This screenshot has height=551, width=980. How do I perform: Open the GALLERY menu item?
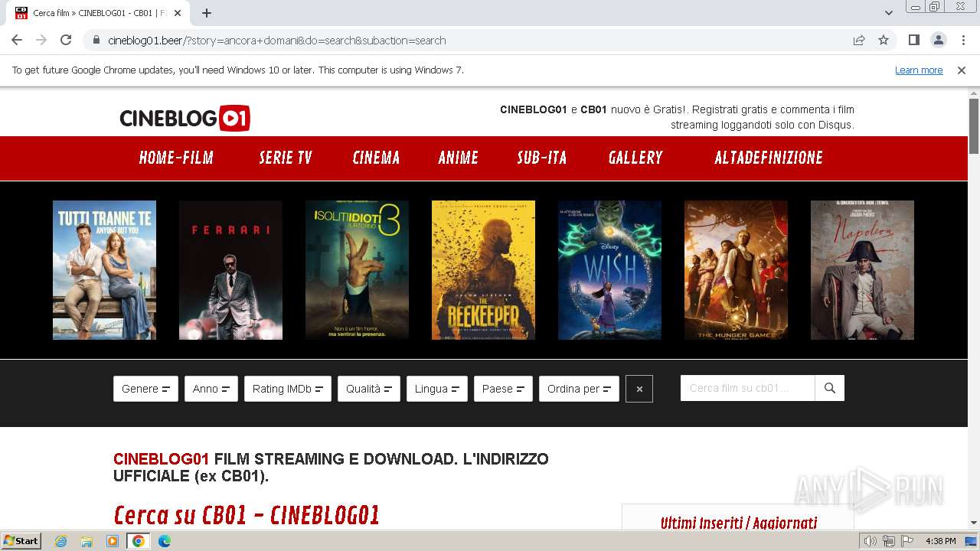(x=635, y=158)
